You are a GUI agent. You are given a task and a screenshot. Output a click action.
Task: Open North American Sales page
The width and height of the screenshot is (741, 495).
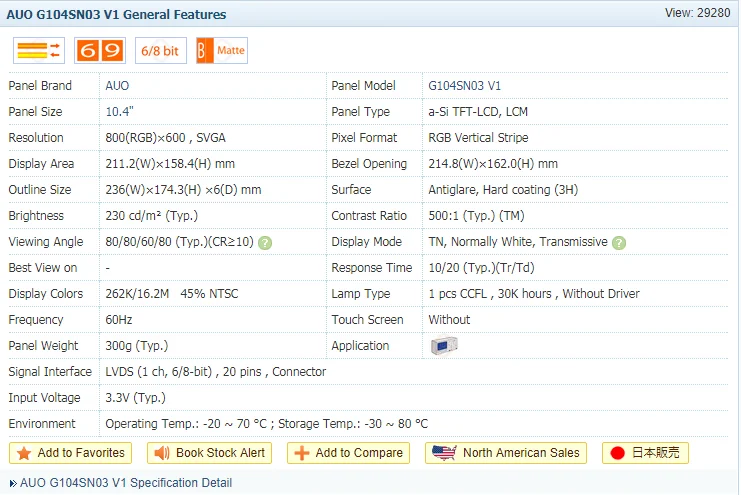(506, 453)
